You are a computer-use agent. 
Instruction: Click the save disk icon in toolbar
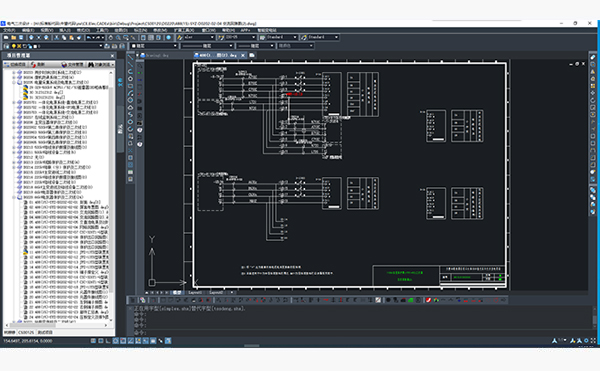tap(21, 37)
